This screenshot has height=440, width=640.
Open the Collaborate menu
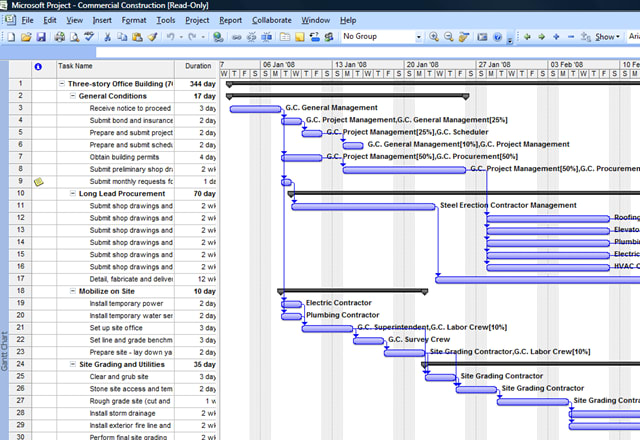click(271, 20)
